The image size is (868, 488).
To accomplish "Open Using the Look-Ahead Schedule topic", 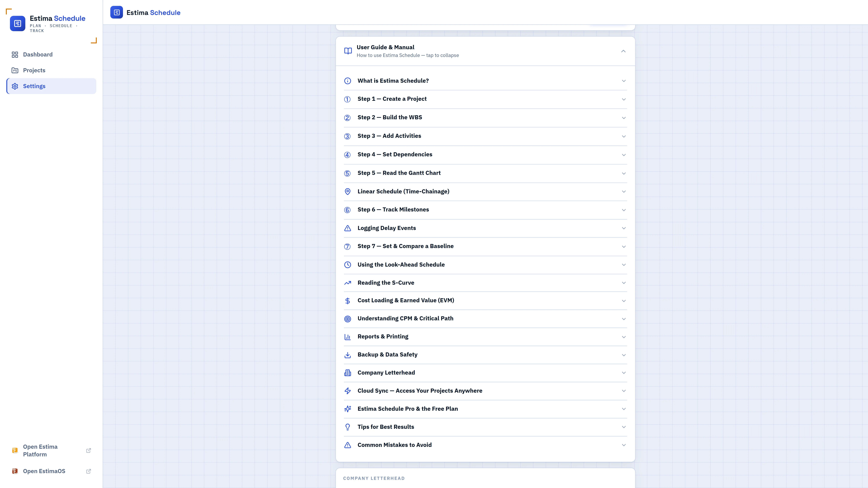I will coord(485,265).
